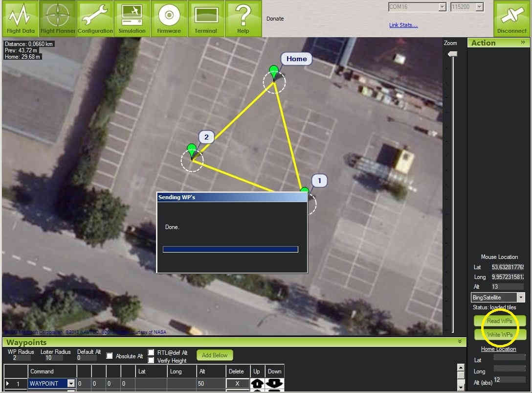Image resolution: width=532 pixels, height=393 pixels.
Task: Click the map Zoom slider handle
Action: click(453, 54)
